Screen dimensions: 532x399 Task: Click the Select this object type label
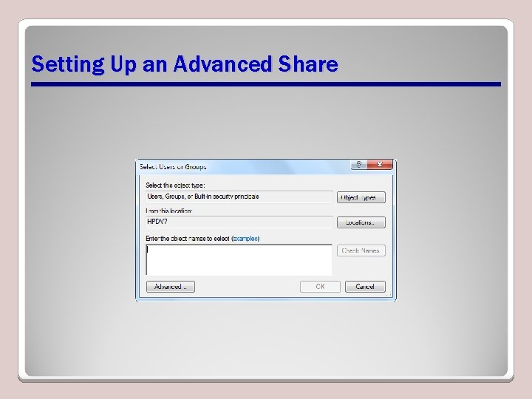(x=175, y=185)
